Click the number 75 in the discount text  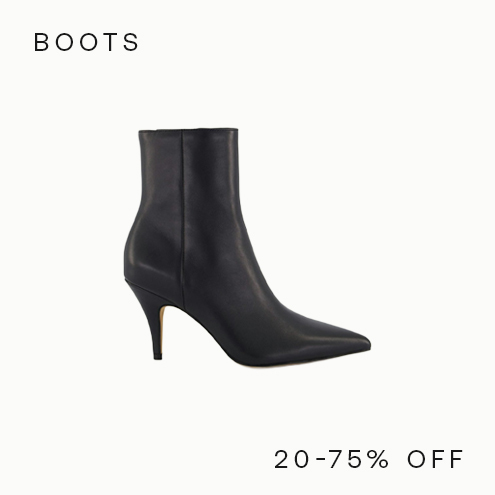[x=347, y=459]
